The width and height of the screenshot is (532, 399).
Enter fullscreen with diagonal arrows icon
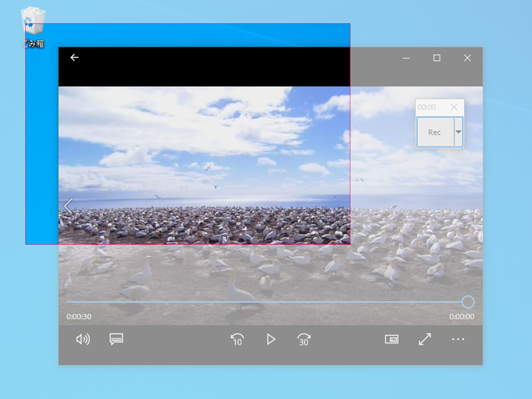click(x=425, y=339)
